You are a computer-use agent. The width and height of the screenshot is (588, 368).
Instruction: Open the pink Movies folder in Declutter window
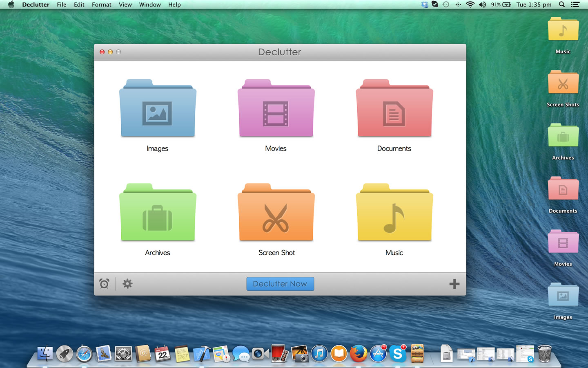[x=276, y=108]
